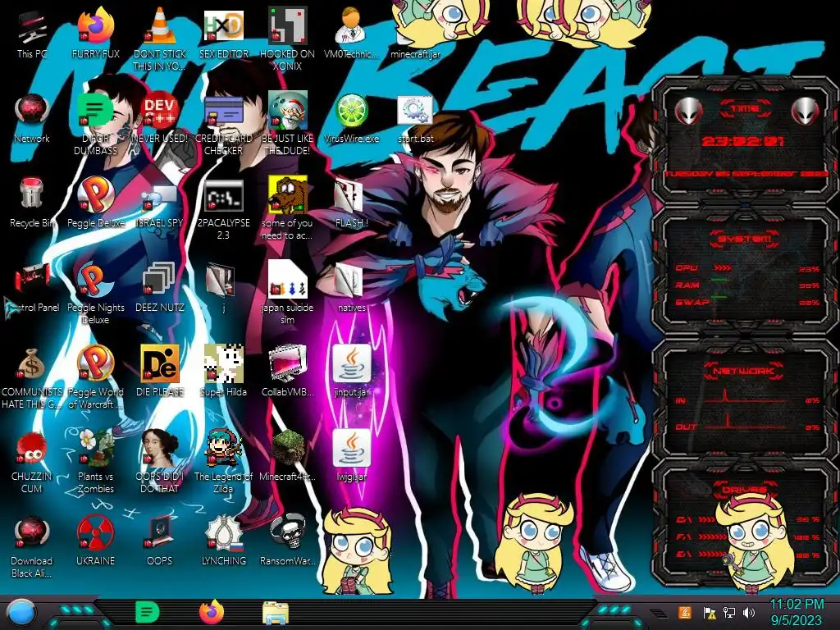Image resolution: width=840 pixels, height=630 pixels.
Task: Open the CHUZZIN CUM red fuzzy shortcut
Action: [x=32, y=448]
